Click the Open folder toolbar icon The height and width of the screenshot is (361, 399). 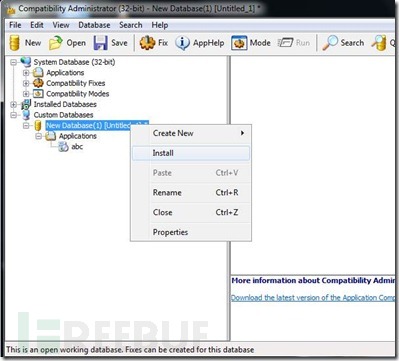56,43
